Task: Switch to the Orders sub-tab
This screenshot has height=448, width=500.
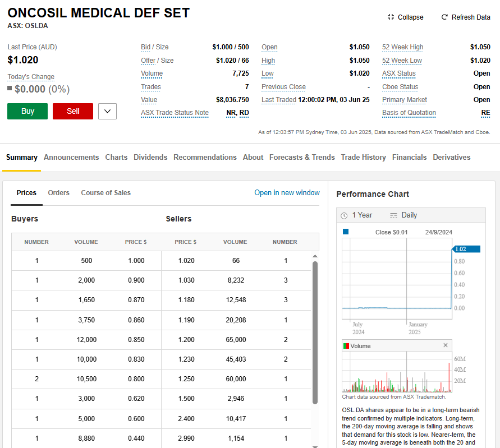Action: pos(59,193)
